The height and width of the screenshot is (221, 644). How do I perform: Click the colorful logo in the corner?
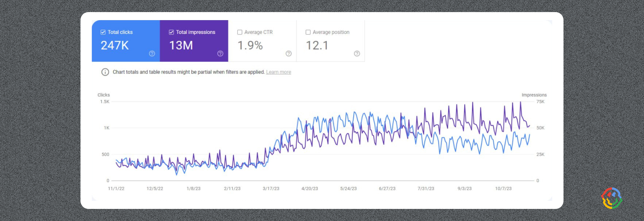tap(612, 198)
